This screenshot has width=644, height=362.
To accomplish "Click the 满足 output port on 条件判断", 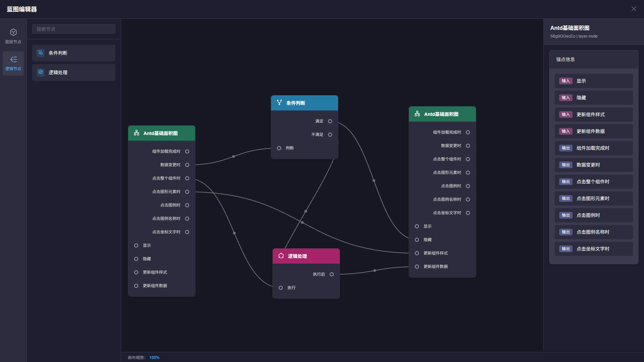I will (x=330, y=121).
